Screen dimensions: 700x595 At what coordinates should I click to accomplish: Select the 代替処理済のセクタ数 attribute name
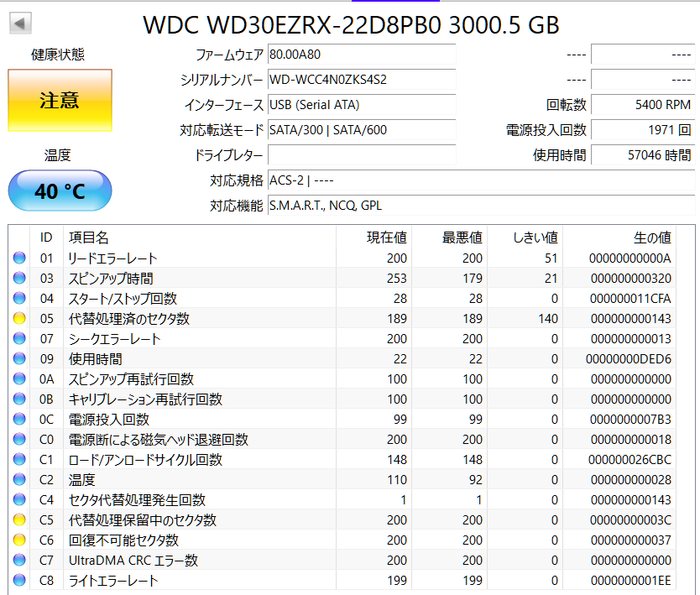pyautogui.click(x=129, y=319)
